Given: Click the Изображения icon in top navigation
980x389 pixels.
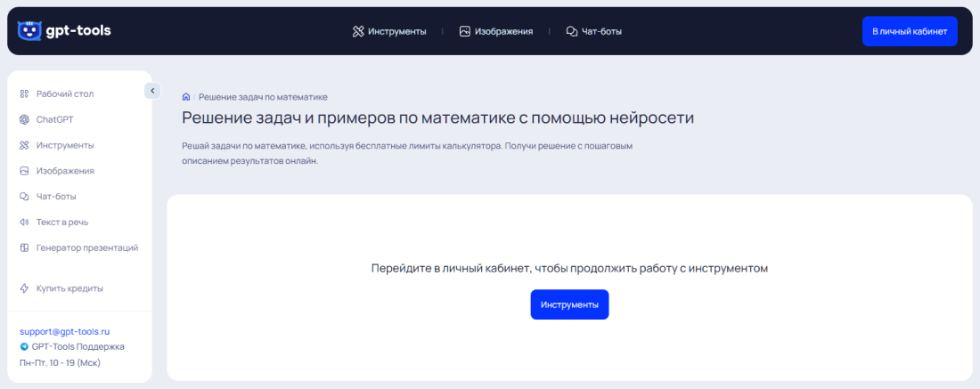Looking at the screenshot, I should (x=464, y=31).
